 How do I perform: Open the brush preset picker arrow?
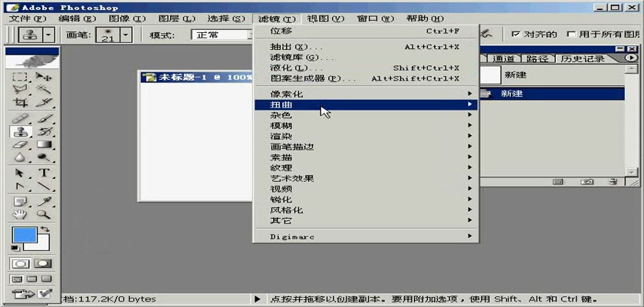coord(127,35)
